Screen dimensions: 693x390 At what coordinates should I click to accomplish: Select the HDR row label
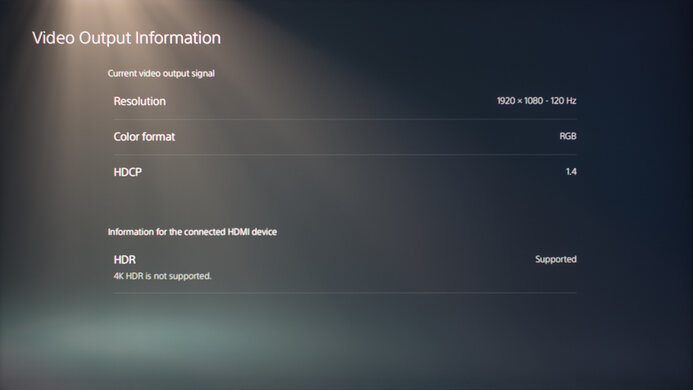(x=125, y=260)
